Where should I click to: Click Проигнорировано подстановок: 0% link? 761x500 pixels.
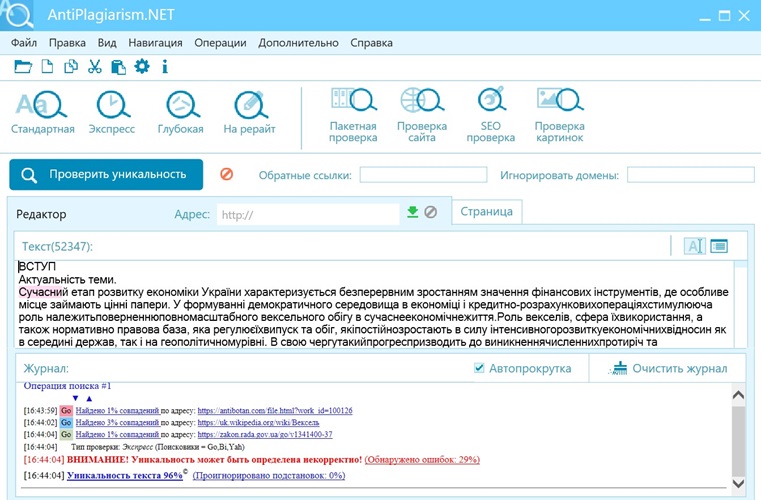pos(269,476)
